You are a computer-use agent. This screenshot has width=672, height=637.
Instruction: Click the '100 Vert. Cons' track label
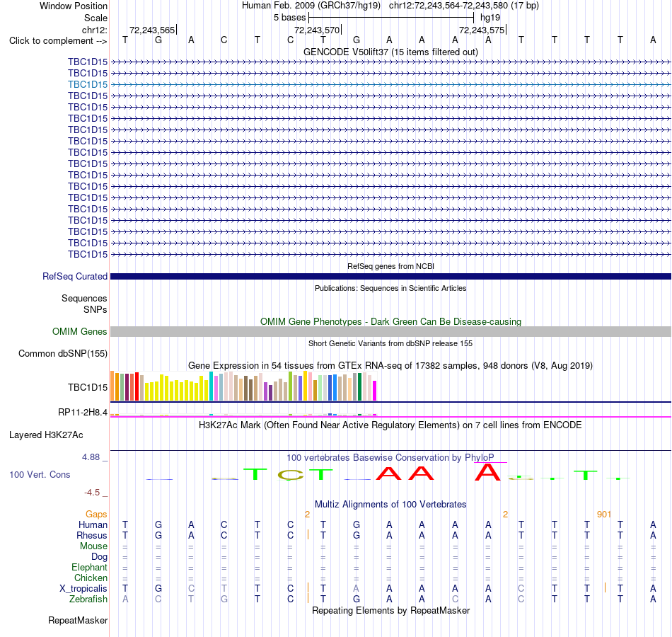pos(40,474)
